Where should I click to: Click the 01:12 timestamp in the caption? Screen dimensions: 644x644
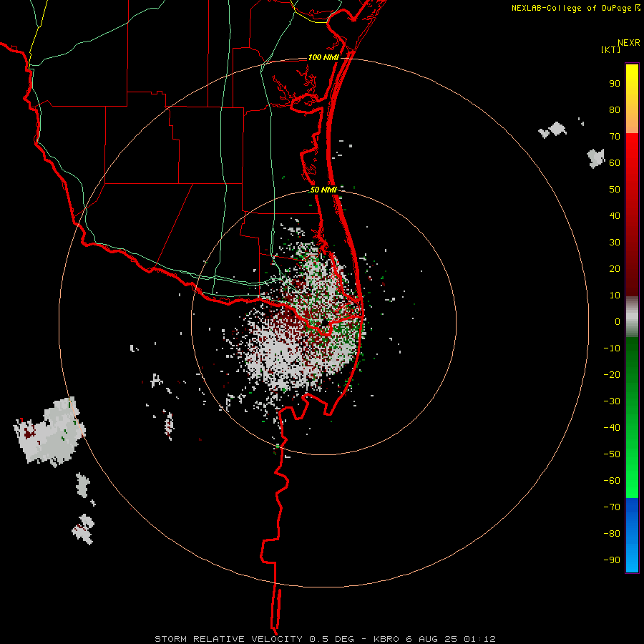pyautogui.click(x=479, y=639)
